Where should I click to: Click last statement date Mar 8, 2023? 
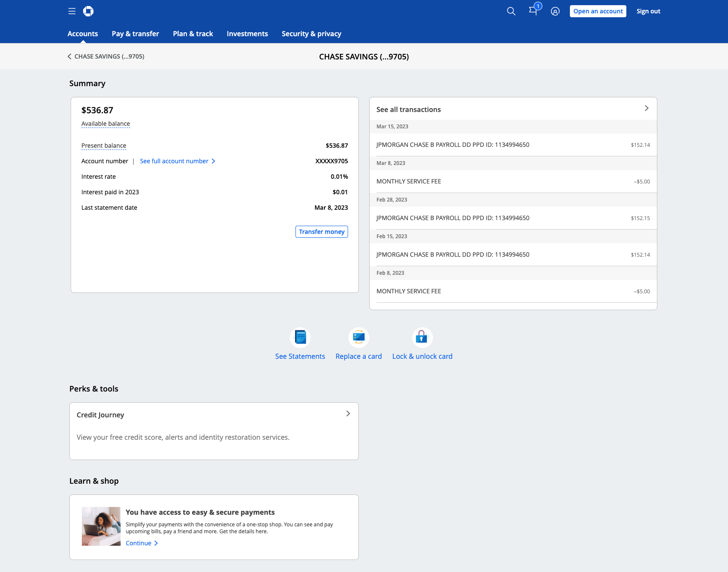click(331, 208)
